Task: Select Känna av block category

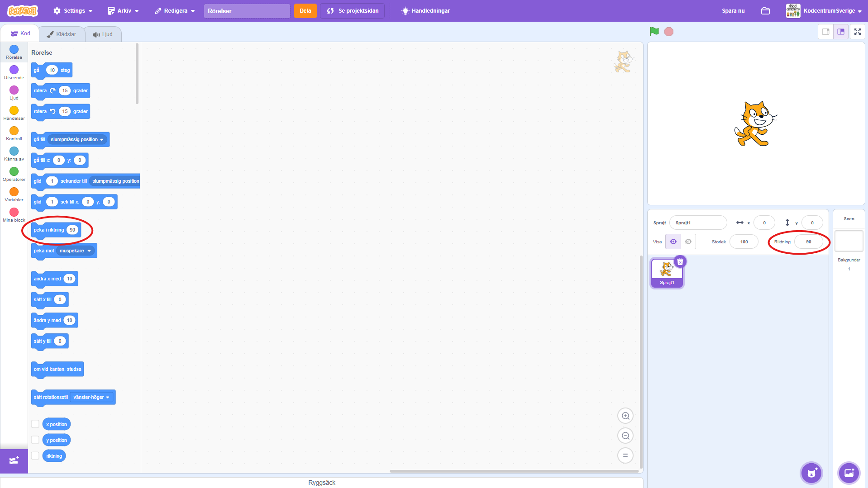Action: click(x=14, y=154)
